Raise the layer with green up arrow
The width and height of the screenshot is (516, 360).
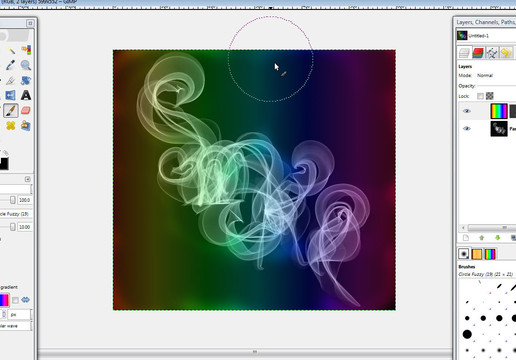[481, 238]
